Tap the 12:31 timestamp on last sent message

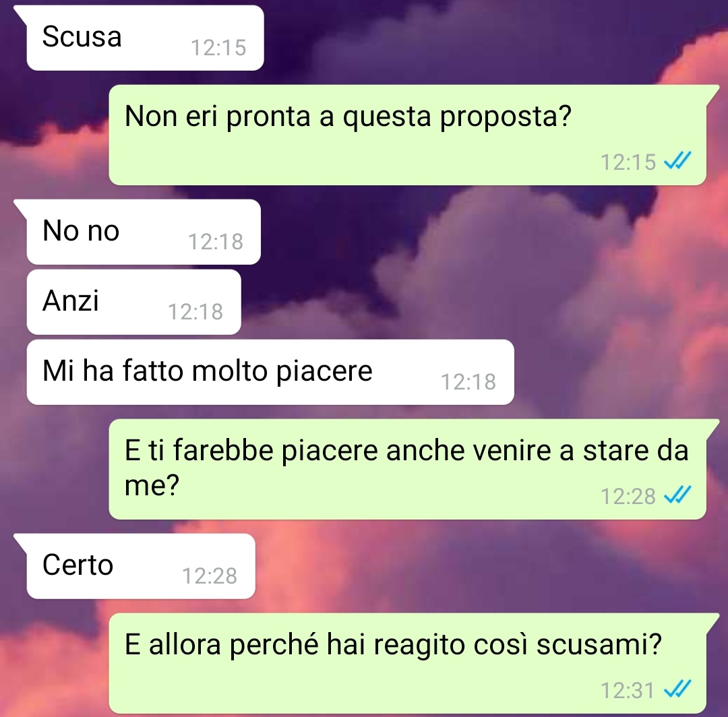coord(628,691)
